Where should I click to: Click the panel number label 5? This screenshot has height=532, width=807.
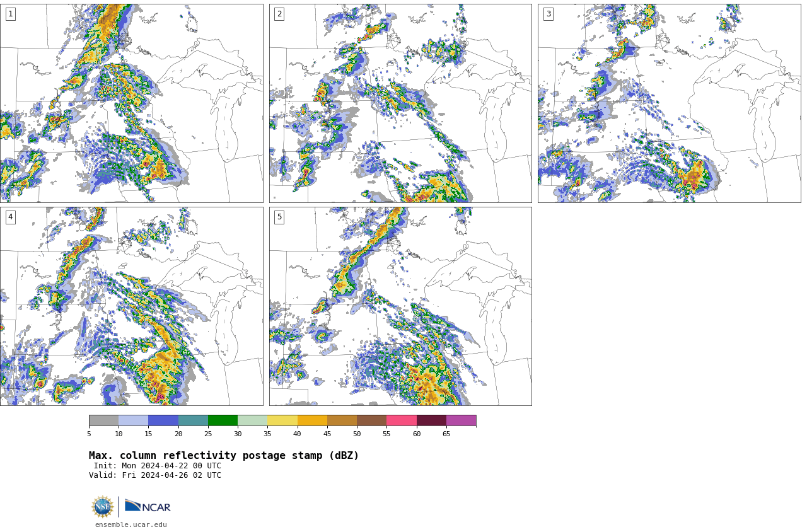(279, 217)
